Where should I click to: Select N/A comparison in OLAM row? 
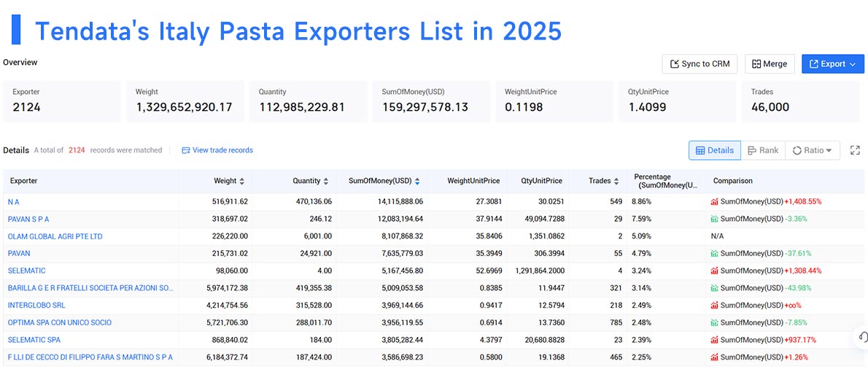(717, 236)
